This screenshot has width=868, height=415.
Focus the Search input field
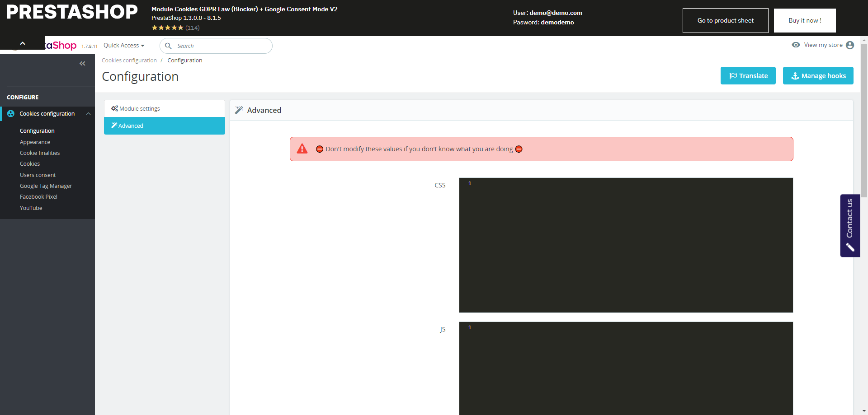tap(216, 46)
